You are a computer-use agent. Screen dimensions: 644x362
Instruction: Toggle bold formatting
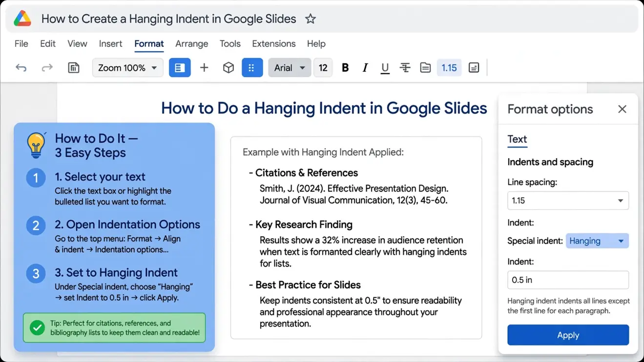tap(345, 68)
